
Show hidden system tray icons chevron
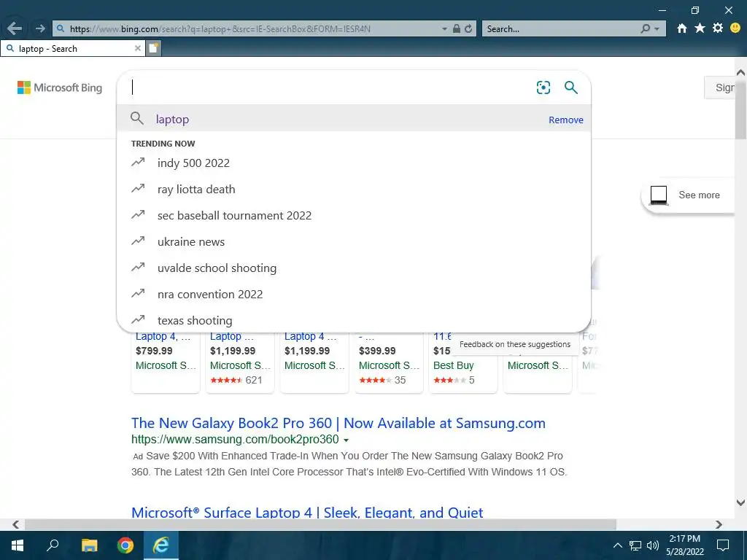(617, 545)
